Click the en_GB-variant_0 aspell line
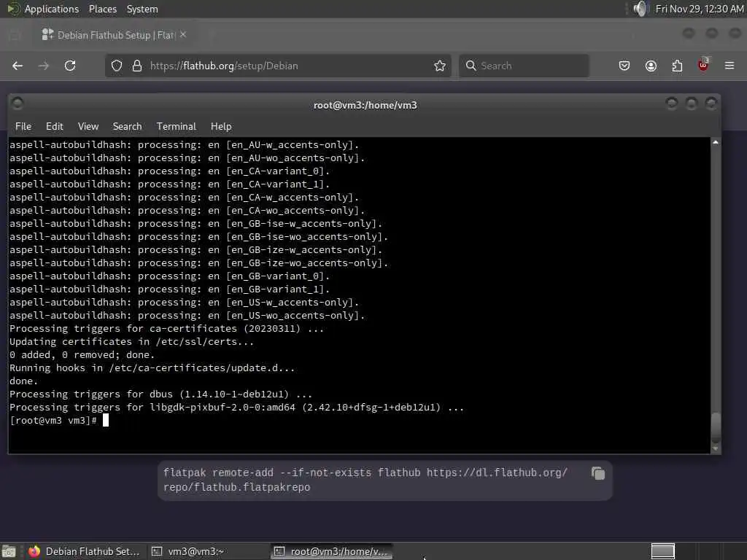The height and width of the screenshot is (560, 747). point(169,276)
